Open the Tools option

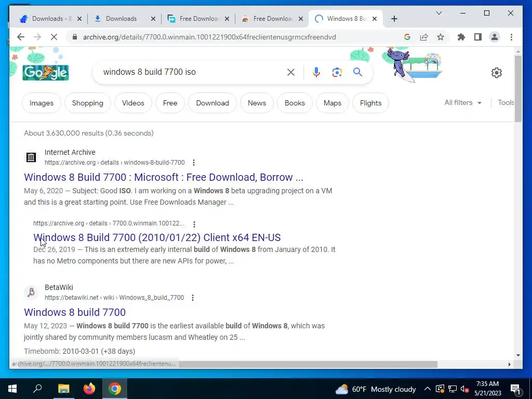click(506, 102)
